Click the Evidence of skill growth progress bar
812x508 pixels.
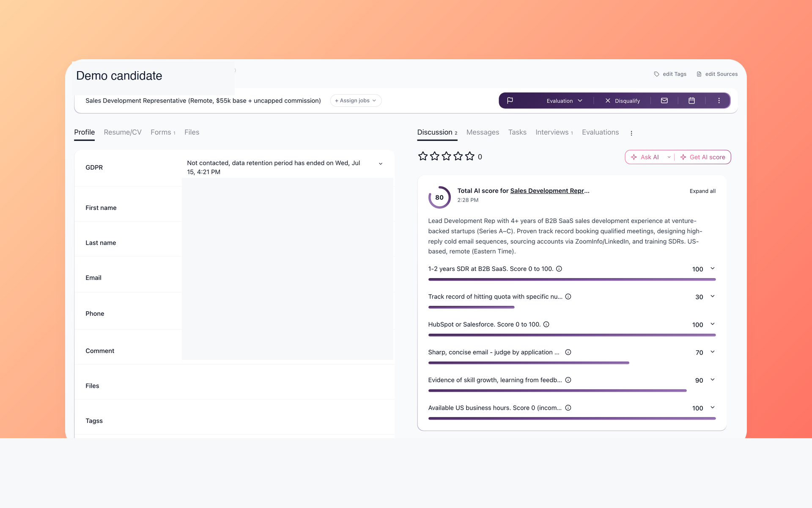pyautogui.click(x=557, y=391)
